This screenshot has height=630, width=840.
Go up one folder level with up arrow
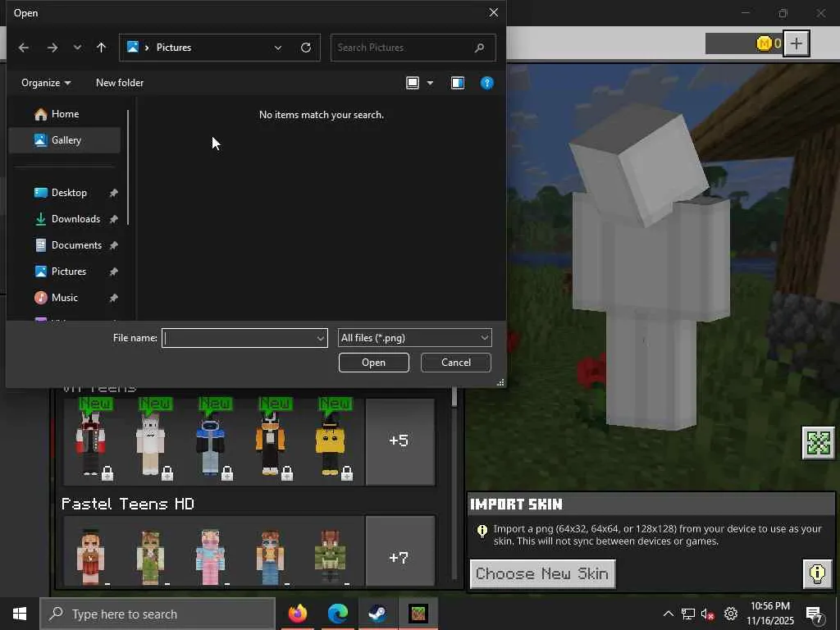click(x=101, y=48)
